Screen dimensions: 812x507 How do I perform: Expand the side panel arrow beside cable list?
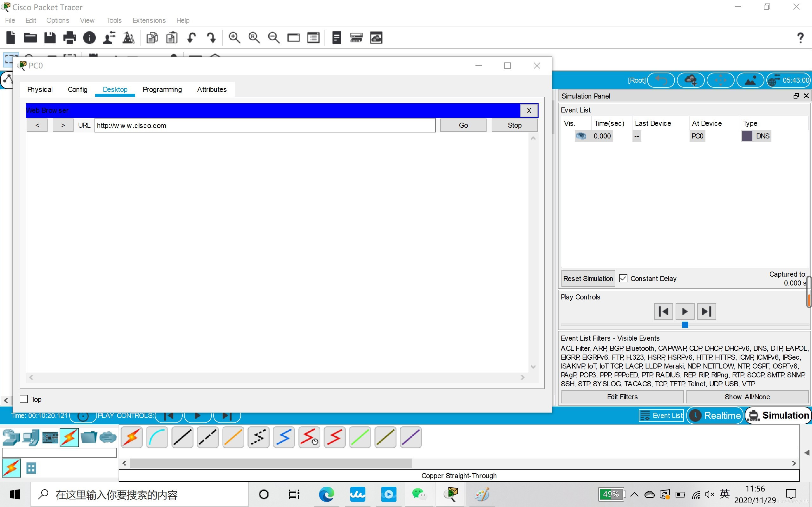coord(807,453)
